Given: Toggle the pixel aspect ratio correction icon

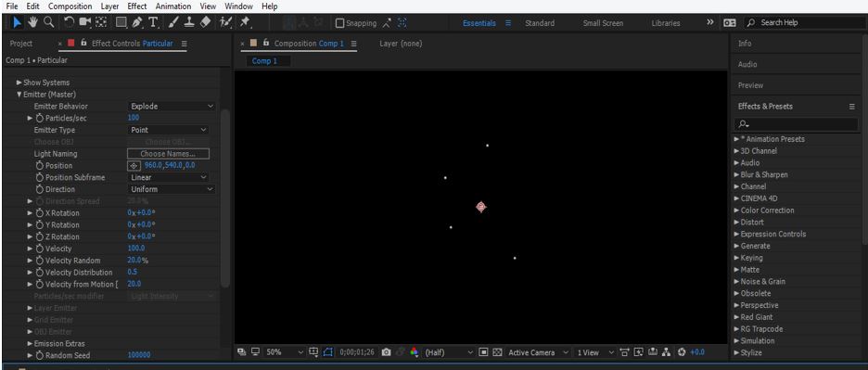Looking at the screenshot, I should click(624, 352).
